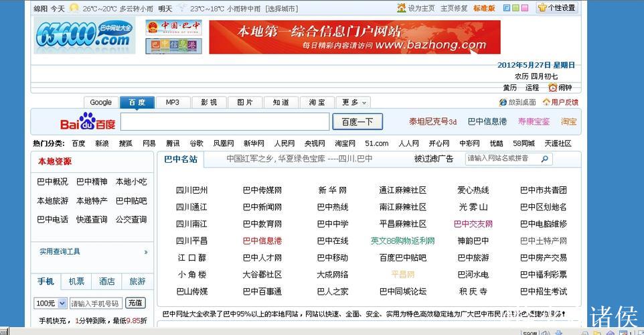Click the alarm clock icon next to 闹钟
This screenshot has height=335, width=644.
click(552, 88)
